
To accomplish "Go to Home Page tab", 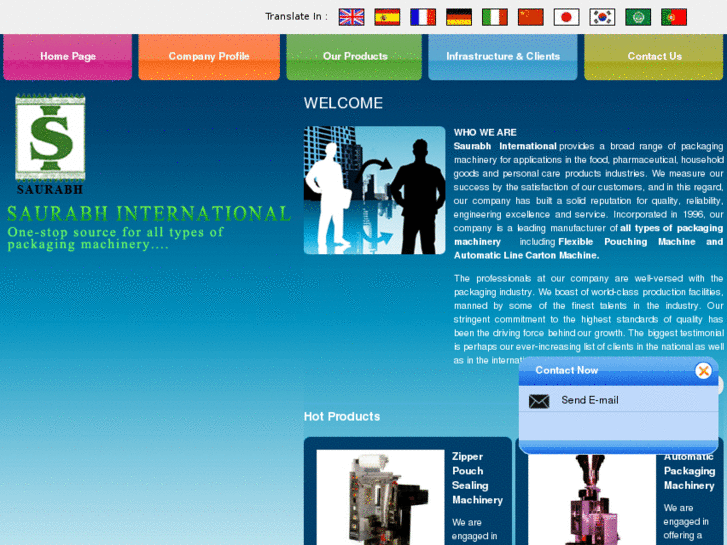I will pyautogui.click(x=68, y=57).
